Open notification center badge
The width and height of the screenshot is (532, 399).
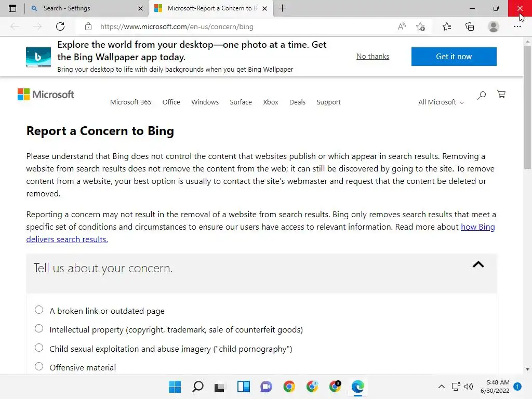tap(517, 387)
